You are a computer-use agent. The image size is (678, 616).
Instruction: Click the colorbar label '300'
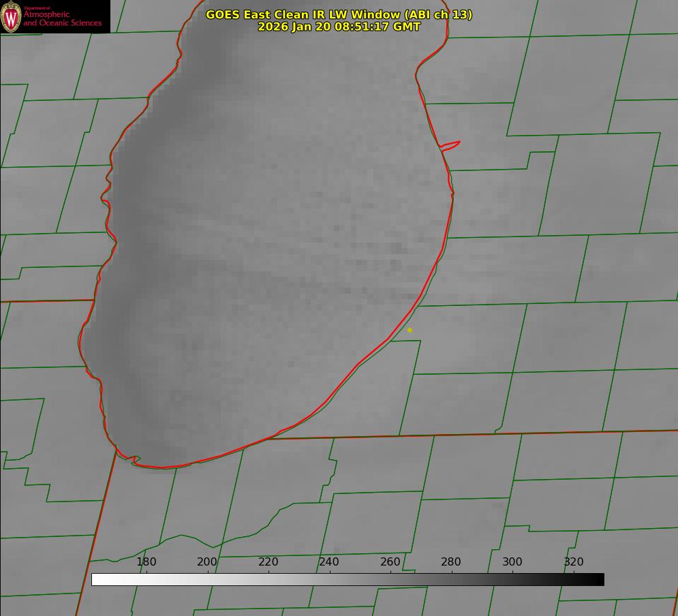coord(512,562)
